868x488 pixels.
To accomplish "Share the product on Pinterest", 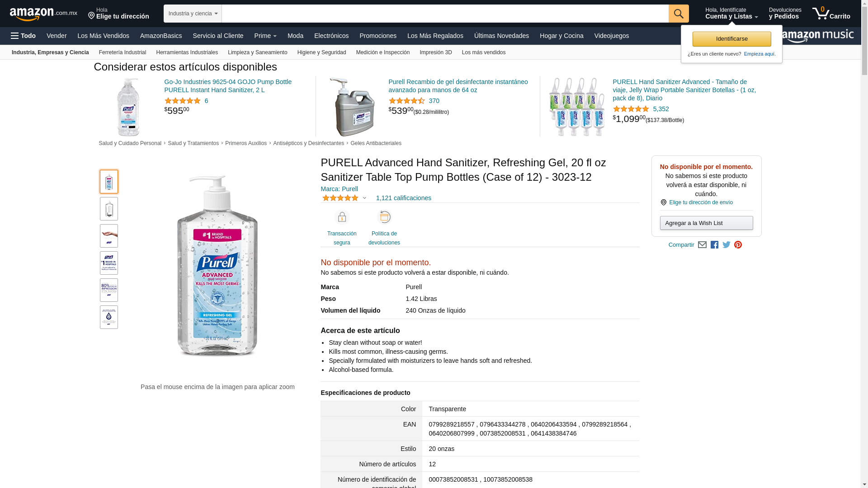I will pos(738,245).
